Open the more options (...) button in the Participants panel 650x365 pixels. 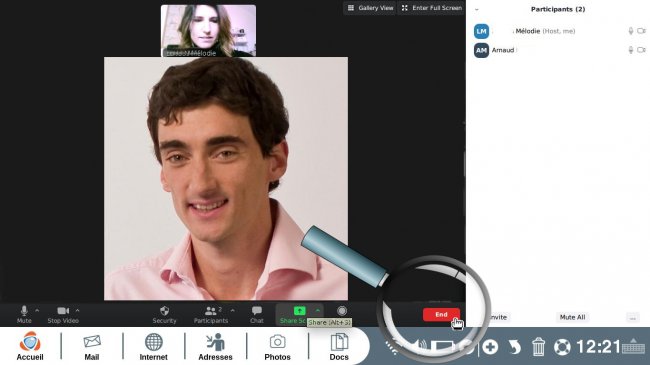pyautogui.click(x=633, y=318)
